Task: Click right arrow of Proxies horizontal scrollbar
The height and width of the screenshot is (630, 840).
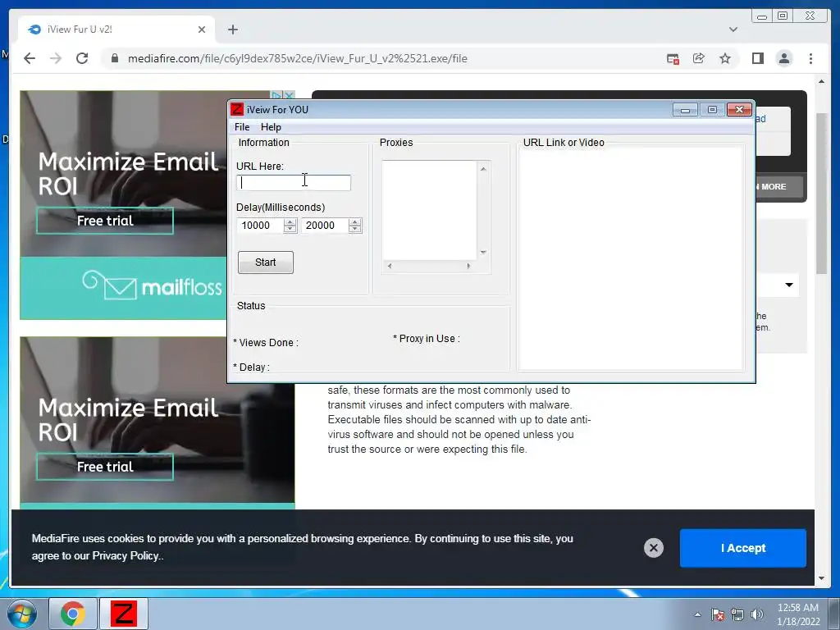Action: (x=468, y=266)
